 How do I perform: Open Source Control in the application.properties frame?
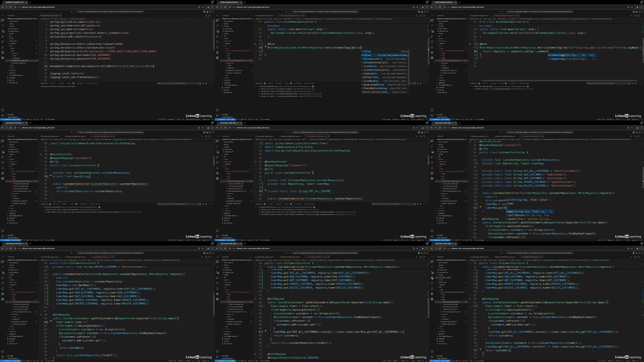(3, 31)
